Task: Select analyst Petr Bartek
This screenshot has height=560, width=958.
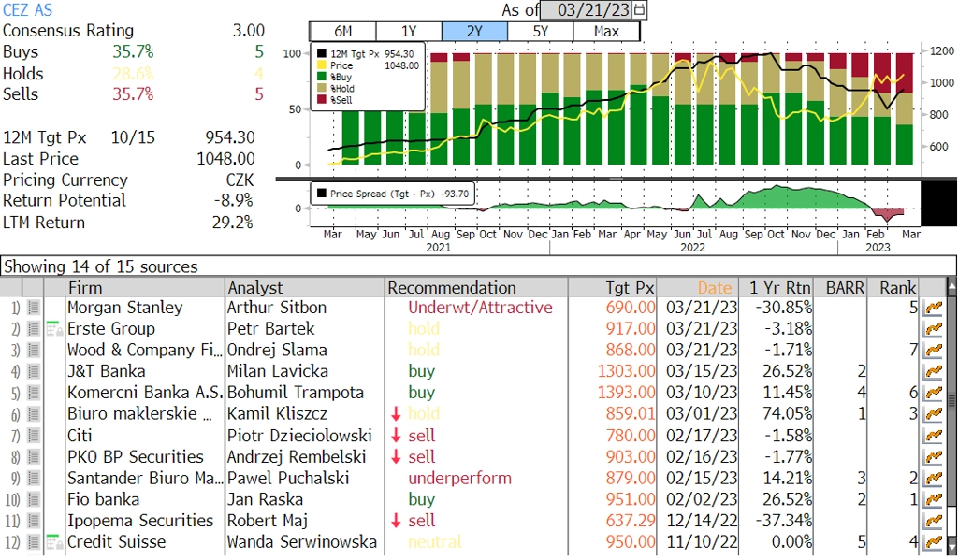Action: 270,328
